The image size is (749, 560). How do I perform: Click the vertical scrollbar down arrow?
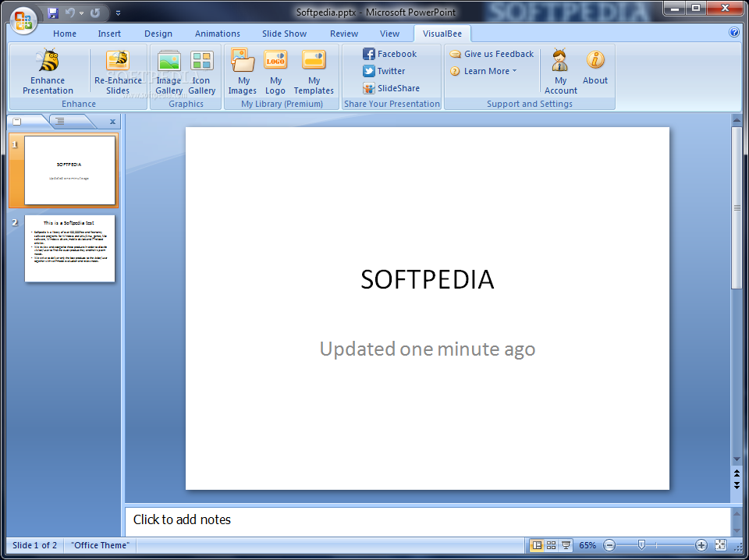pyautogui.click(x=737, y=459)
